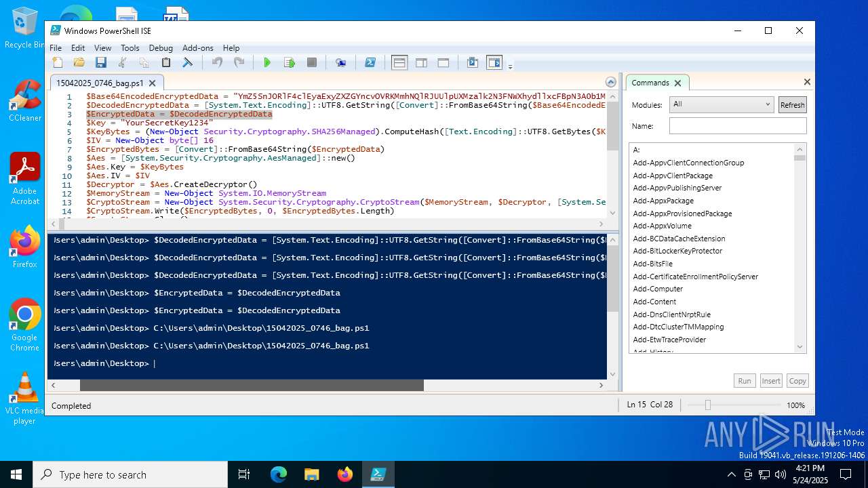This screenshot has height=488, width=868.
Task: Select Add-AppvClientConnectionGroup command
Action: pyautogui.click(x=688, y=163)
